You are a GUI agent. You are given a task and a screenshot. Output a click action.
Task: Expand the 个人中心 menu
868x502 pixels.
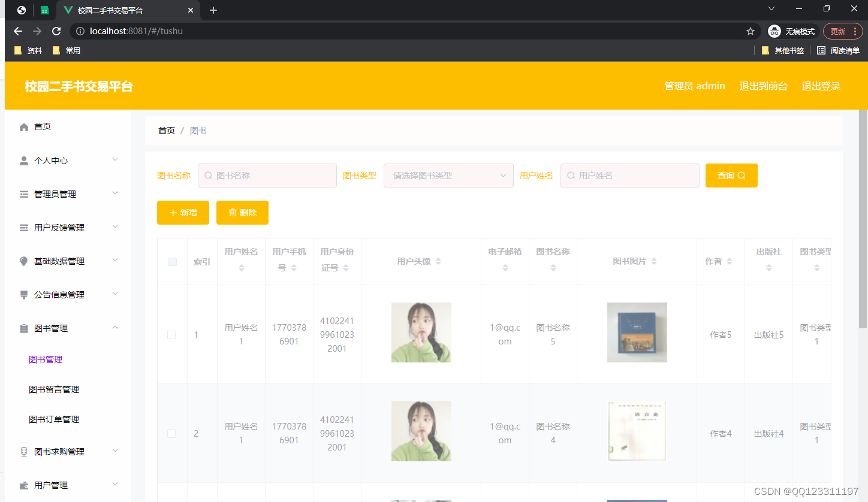click(x=115, y=159)
